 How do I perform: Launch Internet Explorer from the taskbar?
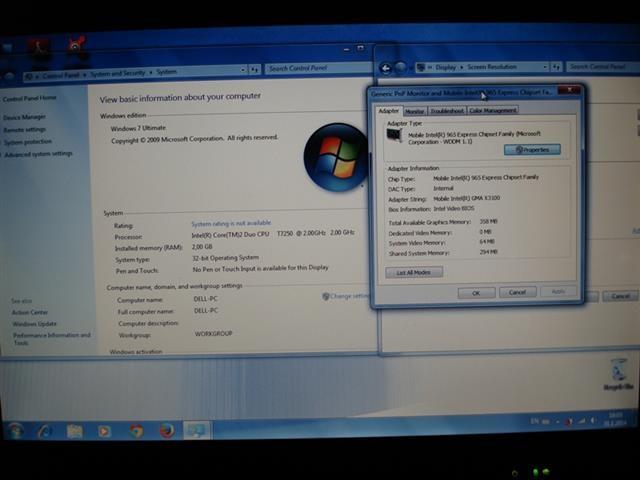(45, 431)
